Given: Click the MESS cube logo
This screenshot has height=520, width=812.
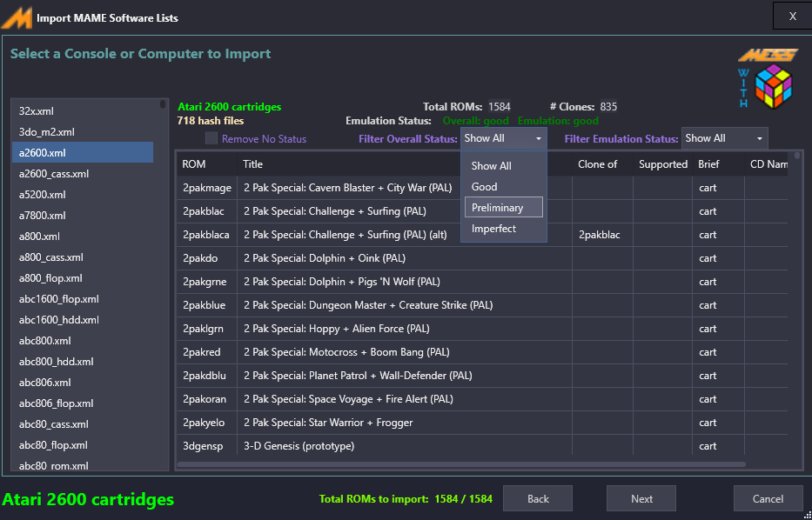Looking at the screenshot, I should coord(773,86).
